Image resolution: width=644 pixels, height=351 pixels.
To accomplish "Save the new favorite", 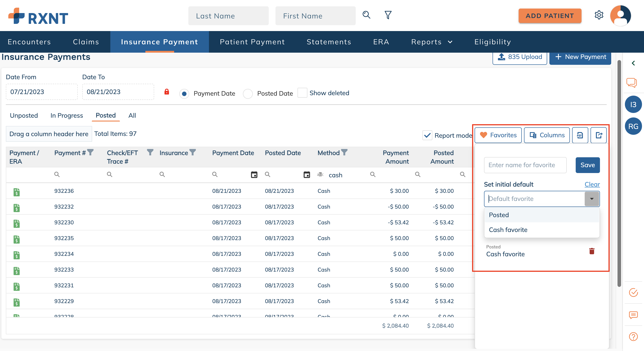I will click(x=588, y=165).
